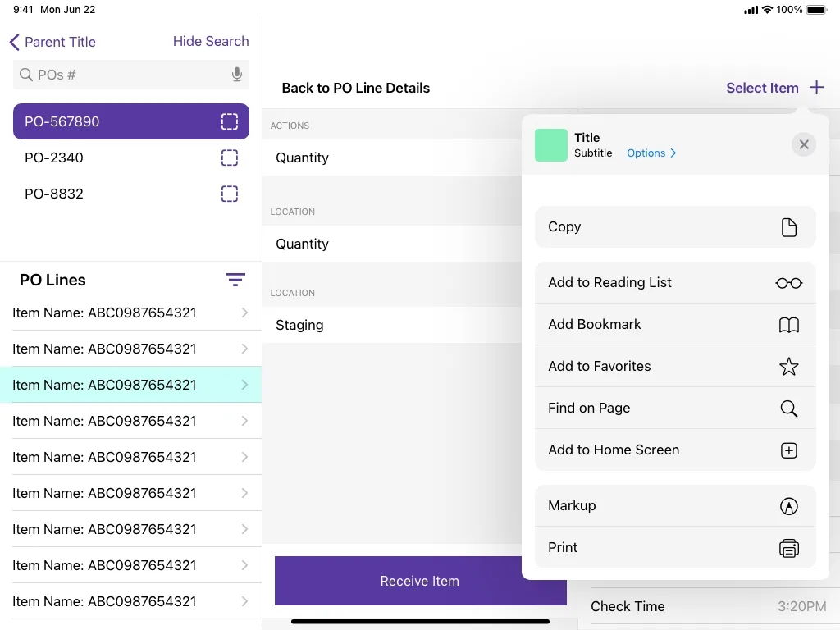The image size is (840, 630).
Task: Open ninth Item Name row chevron
Action: click(244, 601)
